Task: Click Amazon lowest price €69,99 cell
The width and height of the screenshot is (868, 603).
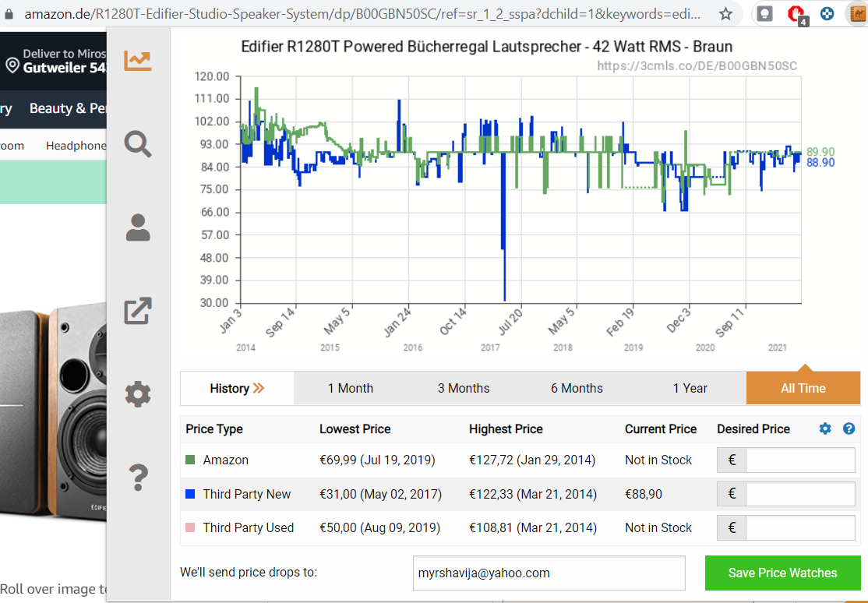Action: (x=377, y=460)
